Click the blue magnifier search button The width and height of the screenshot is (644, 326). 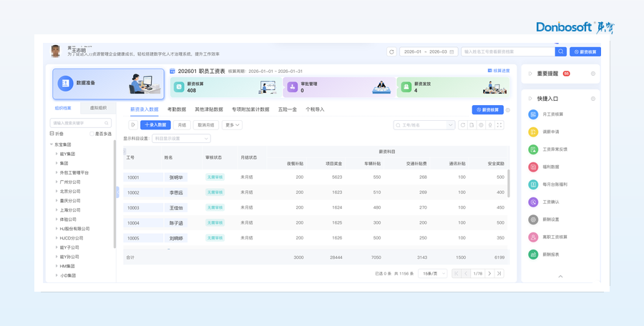[560, 51]
